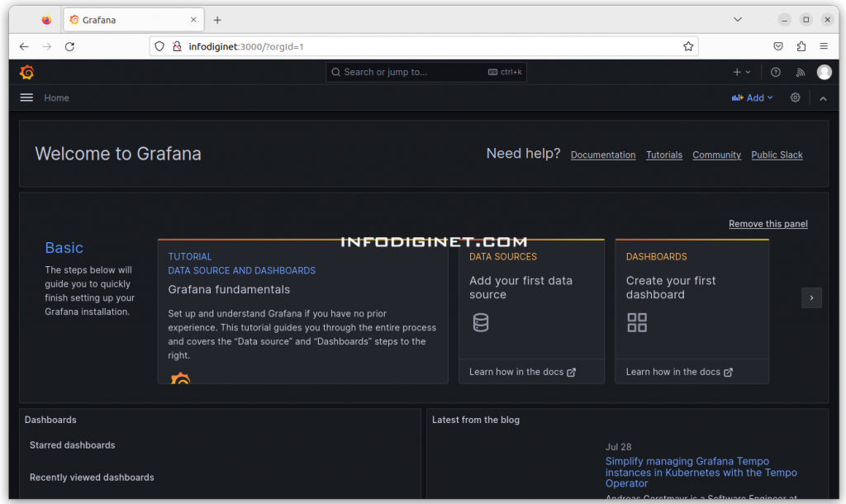Click Latest from the blog title
The height and width of the screenshot is (504, 846).
(476, 420)
